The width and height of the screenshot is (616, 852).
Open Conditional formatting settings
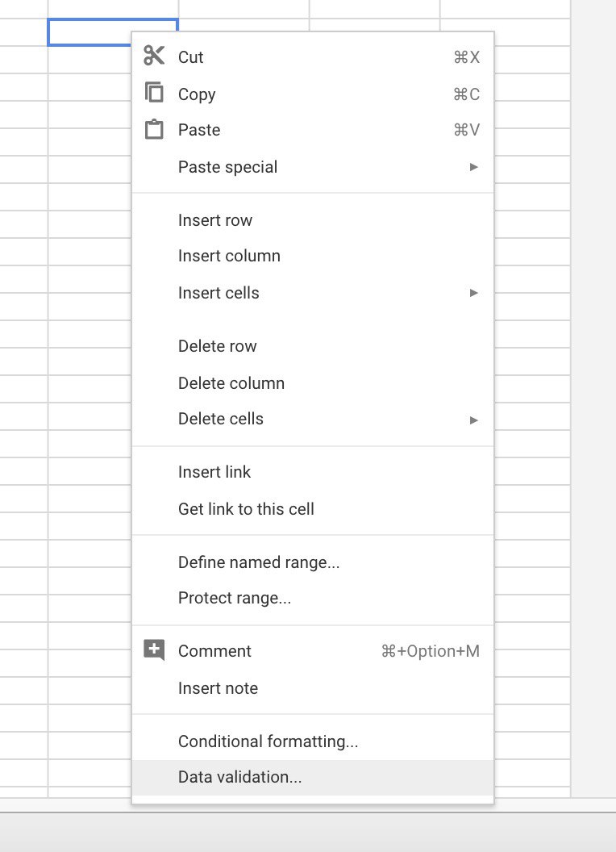click(x=313, y=741)
